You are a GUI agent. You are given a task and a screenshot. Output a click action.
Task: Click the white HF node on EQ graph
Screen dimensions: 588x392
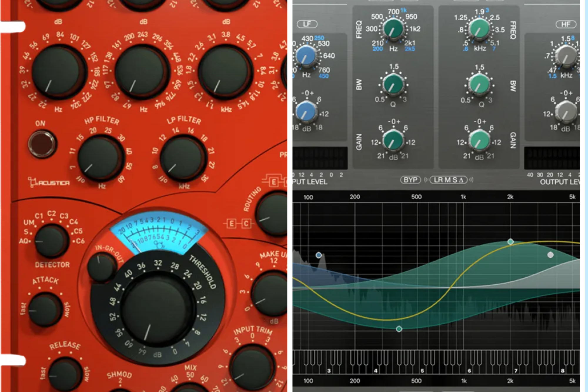coord(550,255)
